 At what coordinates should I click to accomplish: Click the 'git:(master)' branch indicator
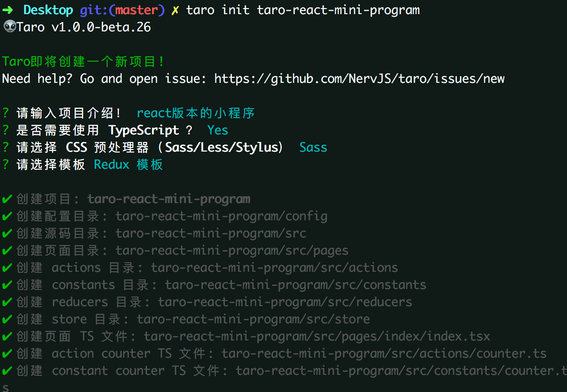(122, 10)
